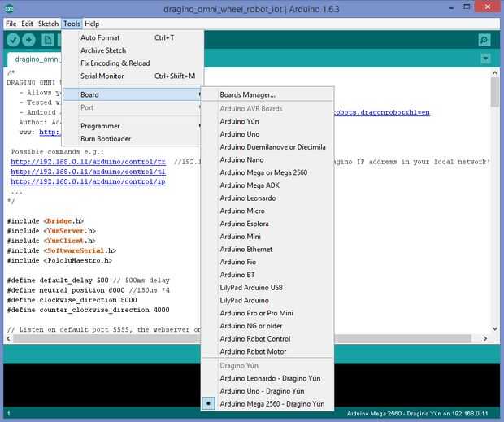This screenshot has width=504, height=422.
Task: Choose Auto Format from the Tools menu
Action: [100, 37]
